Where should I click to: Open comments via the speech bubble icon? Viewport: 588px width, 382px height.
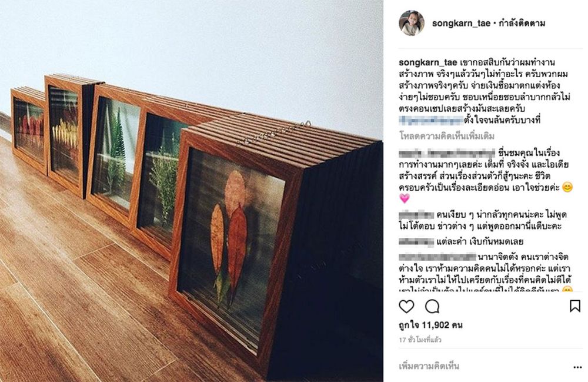pos(432,307)
